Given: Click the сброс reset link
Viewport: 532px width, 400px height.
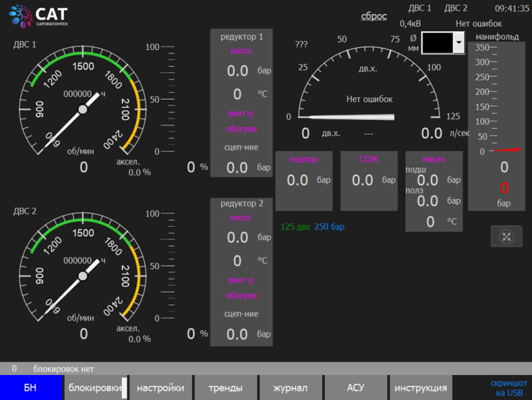Looking at the screenshot, I should point(374,16).
